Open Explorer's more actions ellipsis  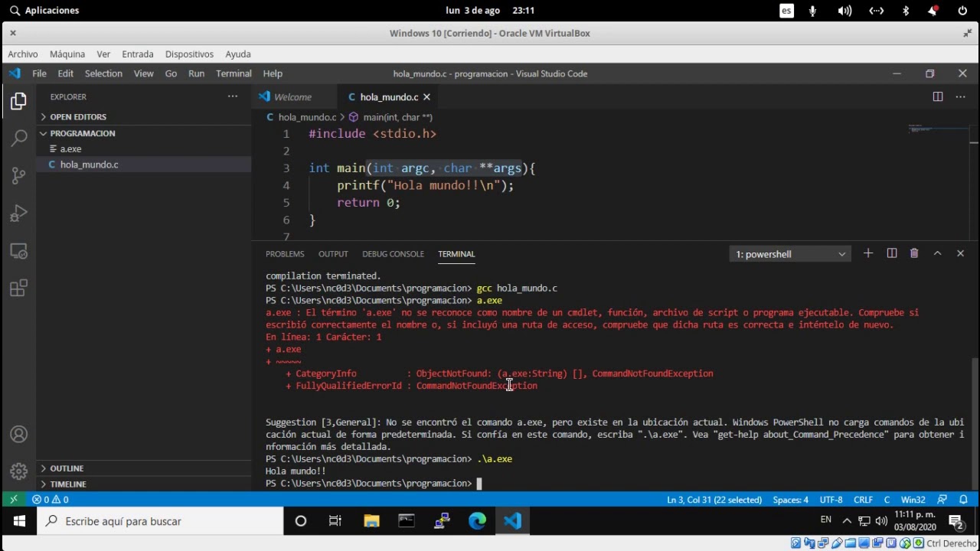coord(233,96)
